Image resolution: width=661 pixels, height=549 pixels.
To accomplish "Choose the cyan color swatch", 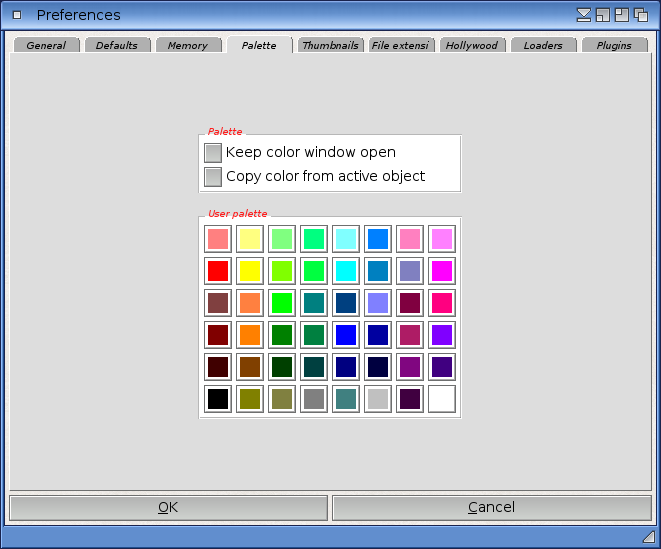I will [346, 271].
